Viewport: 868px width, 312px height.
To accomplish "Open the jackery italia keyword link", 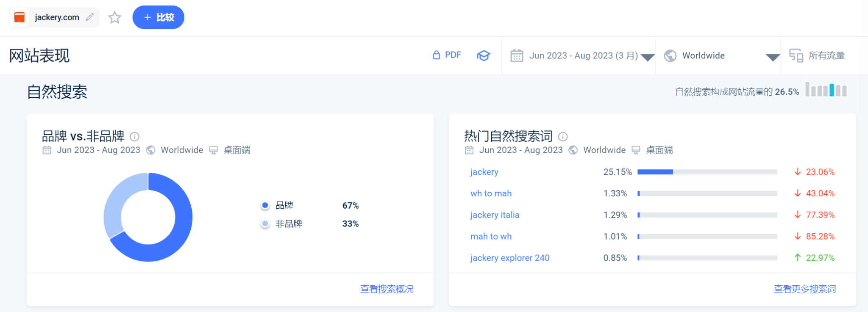I will click(495, 215).
